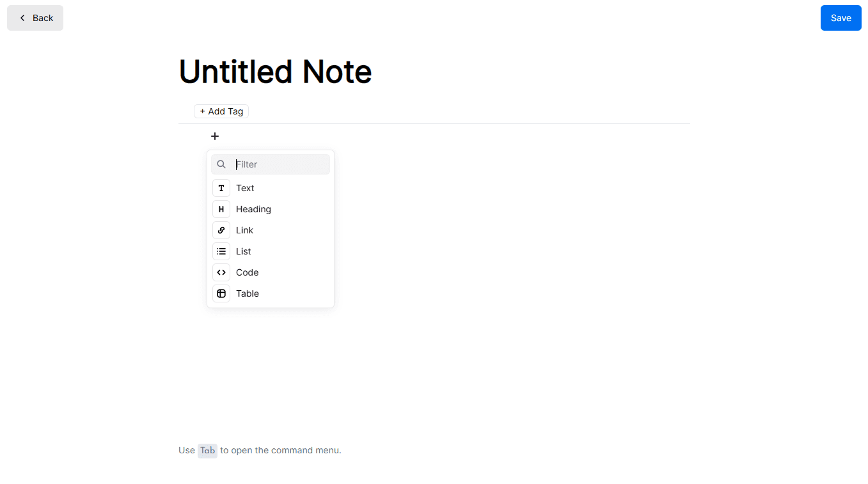This screenshot has height=484, width=868.
Task: Go back with the Back button
Action: 35,18
